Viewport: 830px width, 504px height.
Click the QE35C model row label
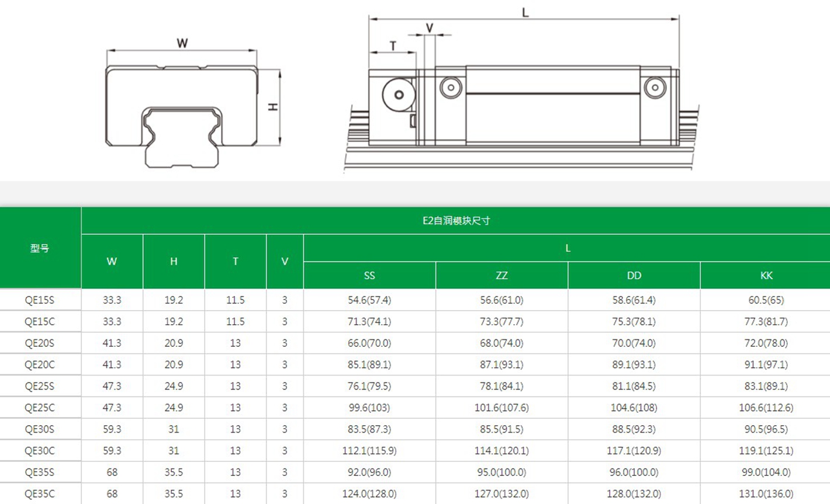click(x=40, y=493)
